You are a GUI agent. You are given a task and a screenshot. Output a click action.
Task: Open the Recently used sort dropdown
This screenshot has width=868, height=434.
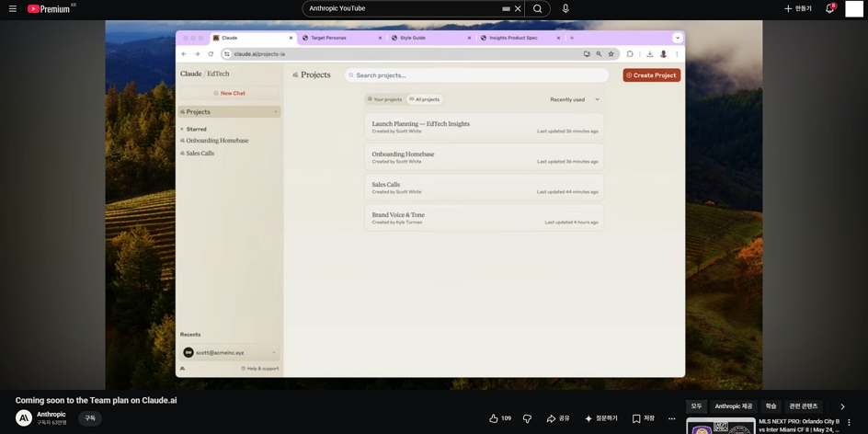point(575,99)
